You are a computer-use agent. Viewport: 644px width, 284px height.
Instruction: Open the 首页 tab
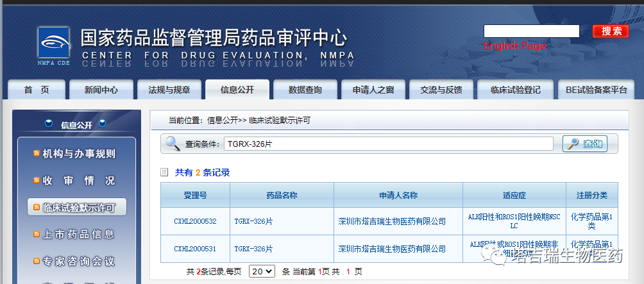click(37, 90)
